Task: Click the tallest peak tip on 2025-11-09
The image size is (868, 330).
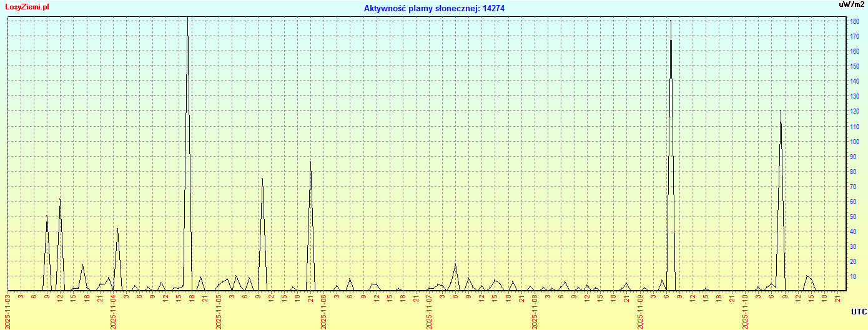Action: [671, 21]
